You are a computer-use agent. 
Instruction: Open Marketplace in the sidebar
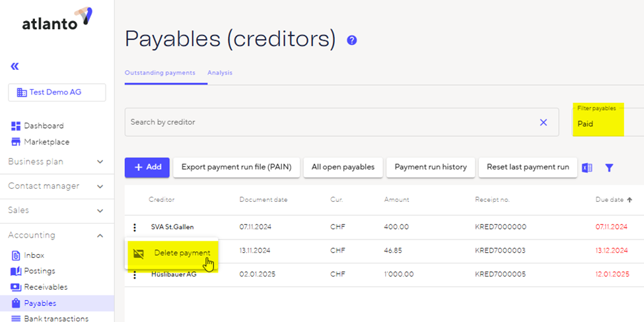click(46, 142)
